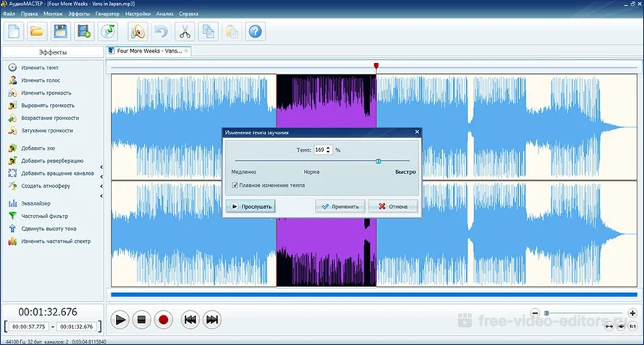Toggle the 'Плавное изменение темпа' checkbox

[x=235, y=185]
